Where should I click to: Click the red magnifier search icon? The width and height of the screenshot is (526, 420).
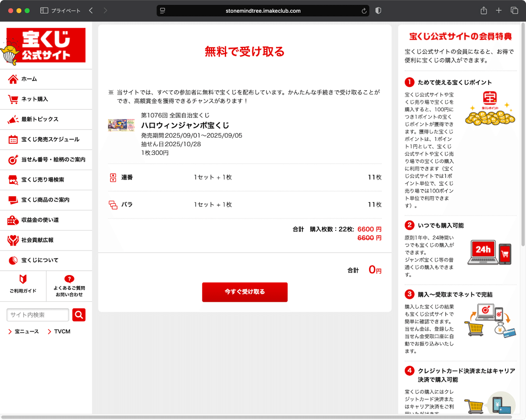pos(79,314)
